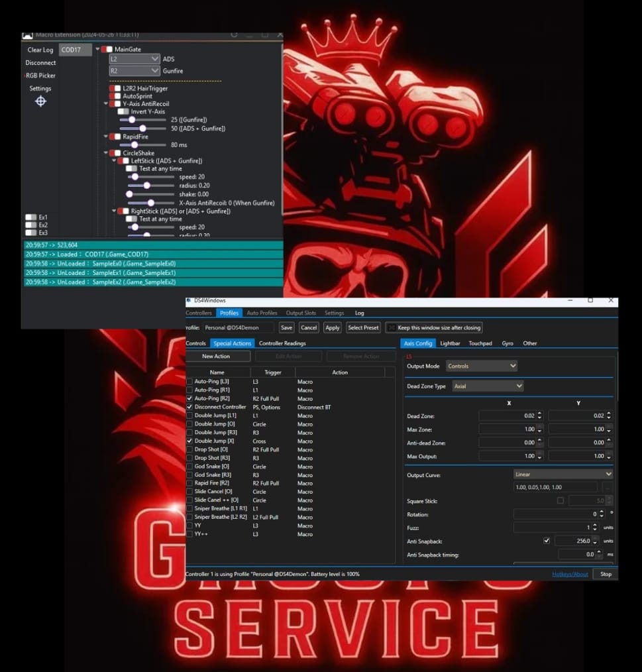Open the Hotkeys/About link
642x672 pixels.
click(570, 574)
